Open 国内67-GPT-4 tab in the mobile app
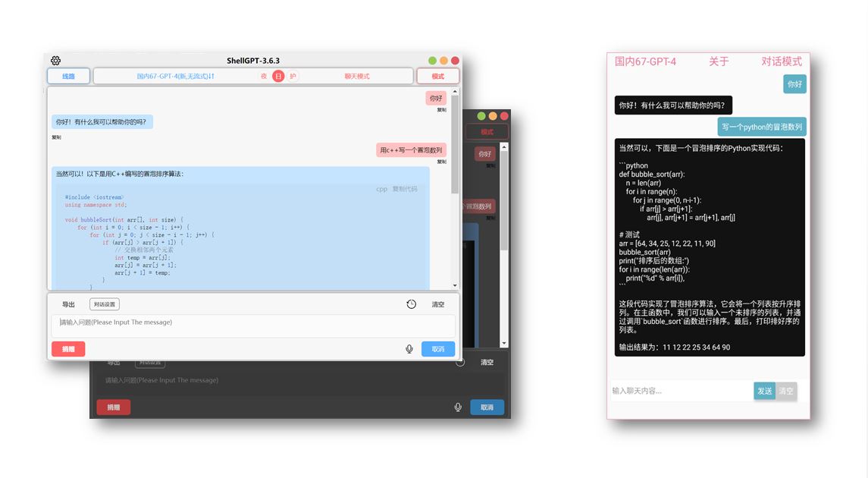 pos(645,61)
